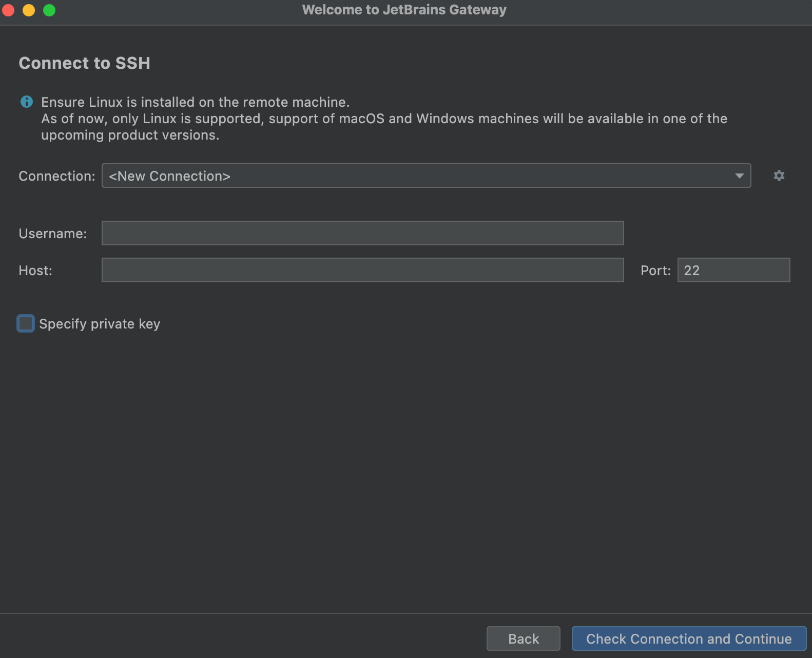Viewport: 812px width, 658px height.
Task: Click the Username input field
Action: point(362,233)
